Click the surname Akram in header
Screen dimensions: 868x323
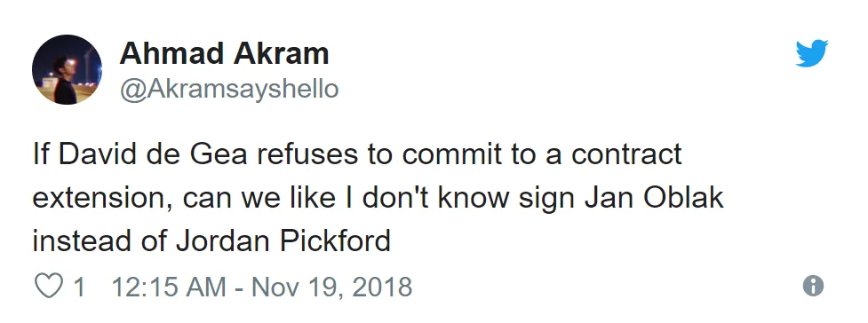tap(282, 53)
